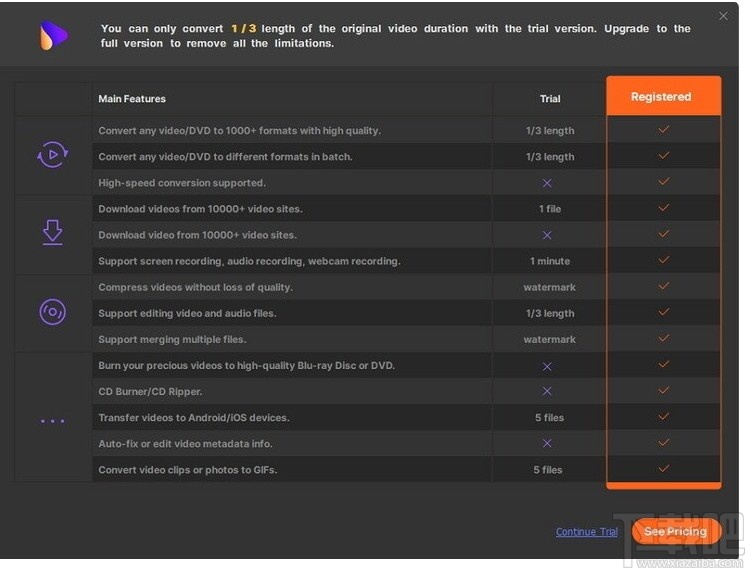Click the Registered column header
This screenshot has height=568, width=747.
tap(664, 97)
